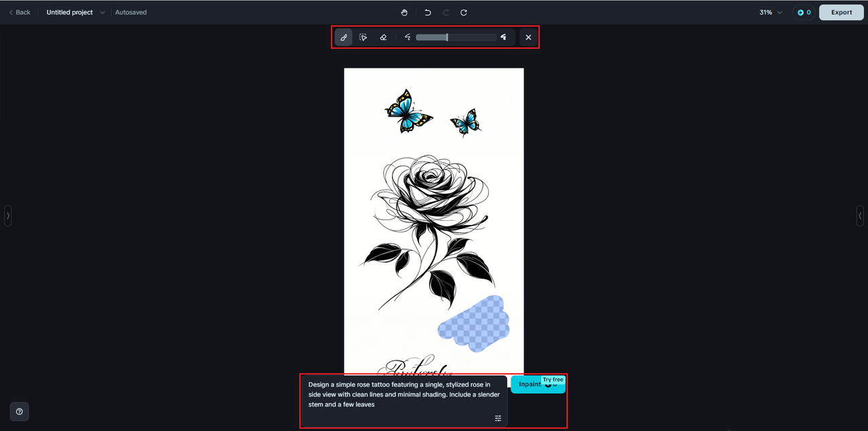The width and height of the screenshot is (868, 431).
Task: Click the large blue butterfly in image
Action: (x=408, y=110)
